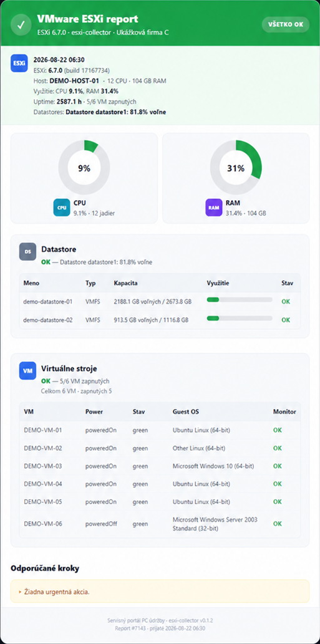Click the DEMO-VM-01 row name

click(42, 430)
